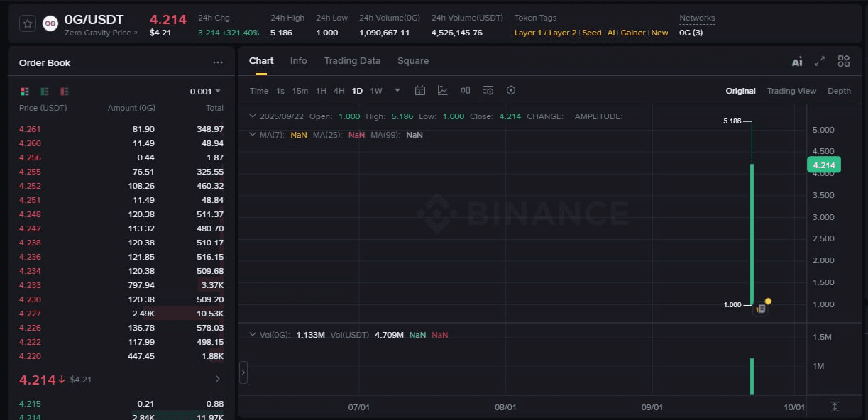Open the hexagon chart preferences icon
Screen dimensions: 868x420
pyautogui.click(x=511, y=90)
